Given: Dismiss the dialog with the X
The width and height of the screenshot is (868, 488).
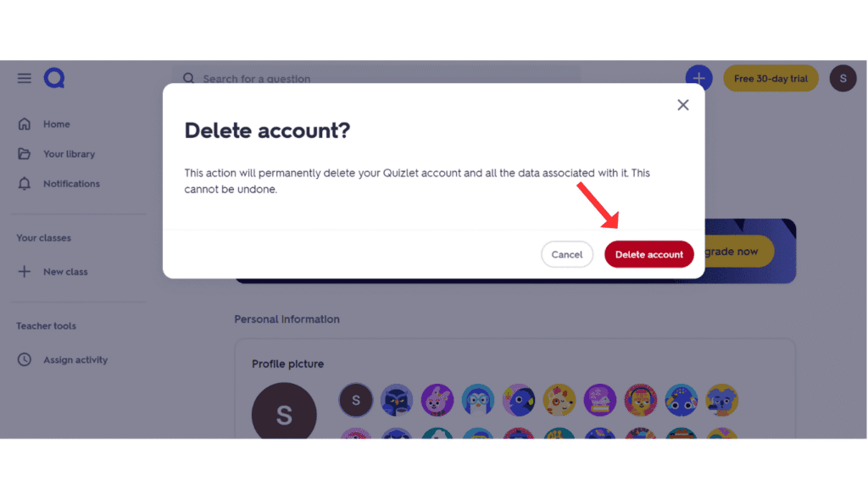Looking at the screenshot, I should (x=683, y=104).
